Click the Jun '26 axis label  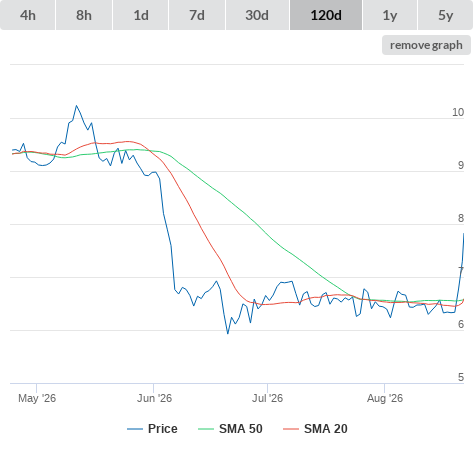[x=154, y=398]
